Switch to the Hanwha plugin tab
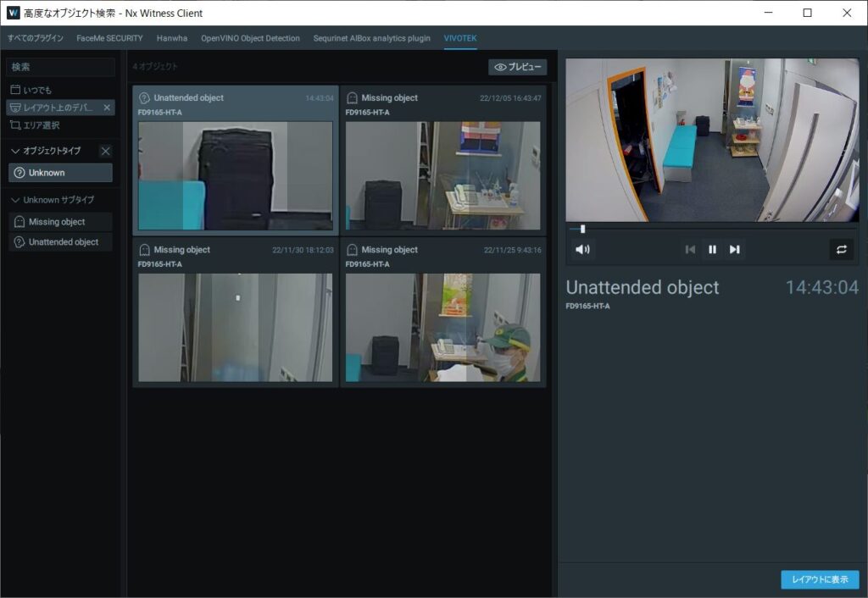 [171, 38]
